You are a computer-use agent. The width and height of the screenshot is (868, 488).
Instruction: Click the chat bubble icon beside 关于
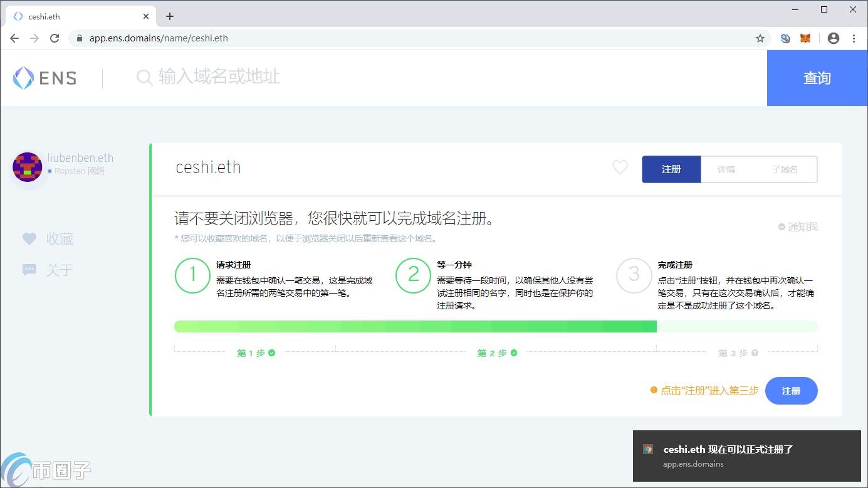pyautogui.click(x=29, y=270)
